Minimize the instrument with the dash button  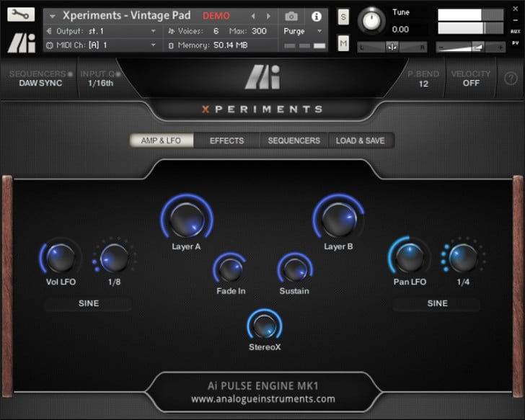(x=516, y=20)
